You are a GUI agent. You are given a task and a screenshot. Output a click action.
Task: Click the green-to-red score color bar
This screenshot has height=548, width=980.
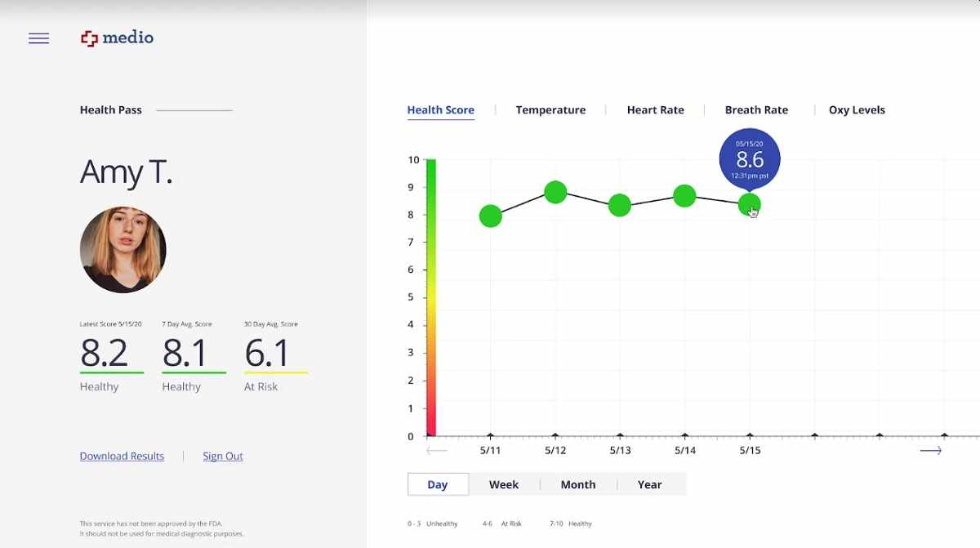tap(430, 298)
